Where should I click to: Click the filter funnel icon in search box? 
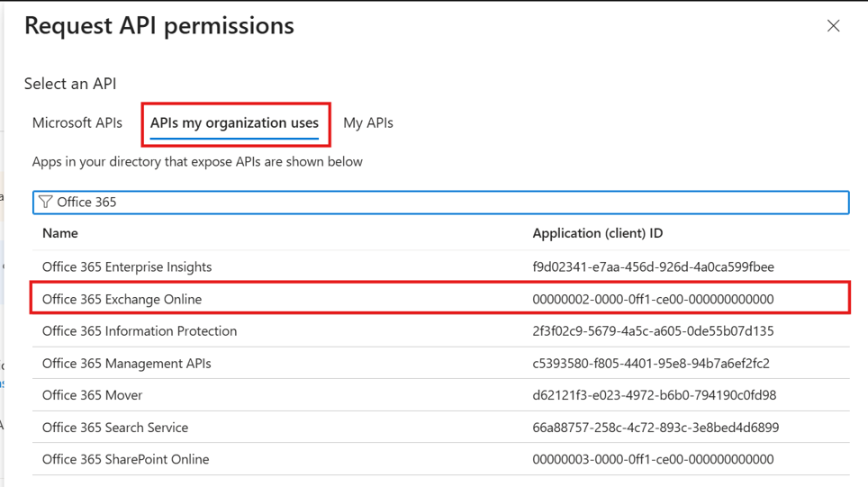point(45,202)
